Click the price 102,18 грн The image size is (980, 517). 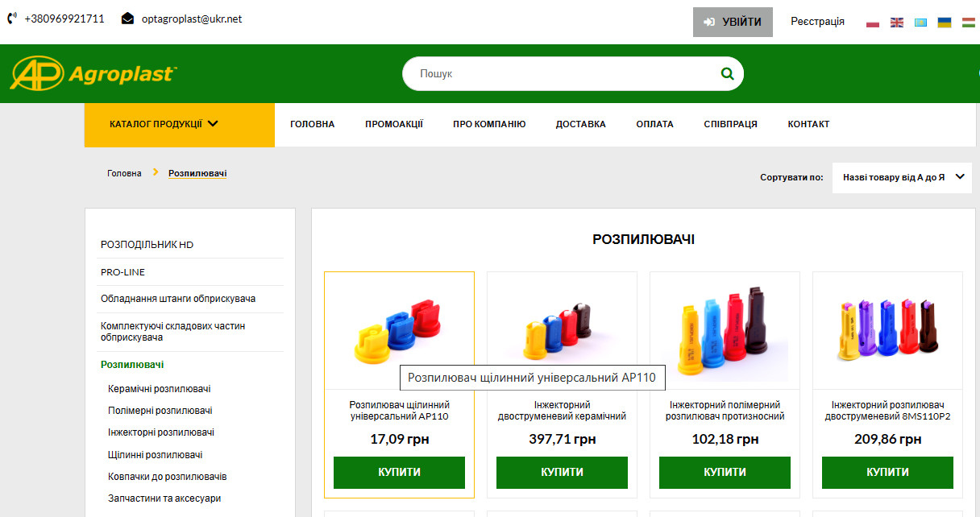point(725,440)
